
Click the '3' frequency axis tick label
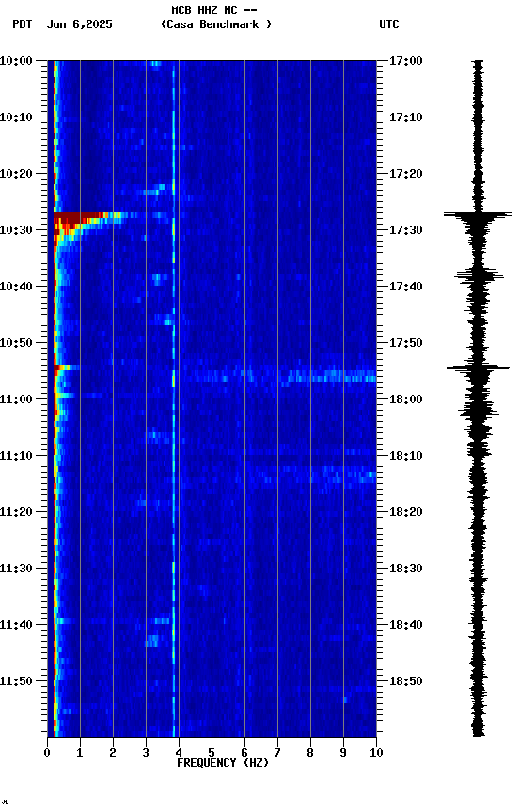(x=146, y=753)
